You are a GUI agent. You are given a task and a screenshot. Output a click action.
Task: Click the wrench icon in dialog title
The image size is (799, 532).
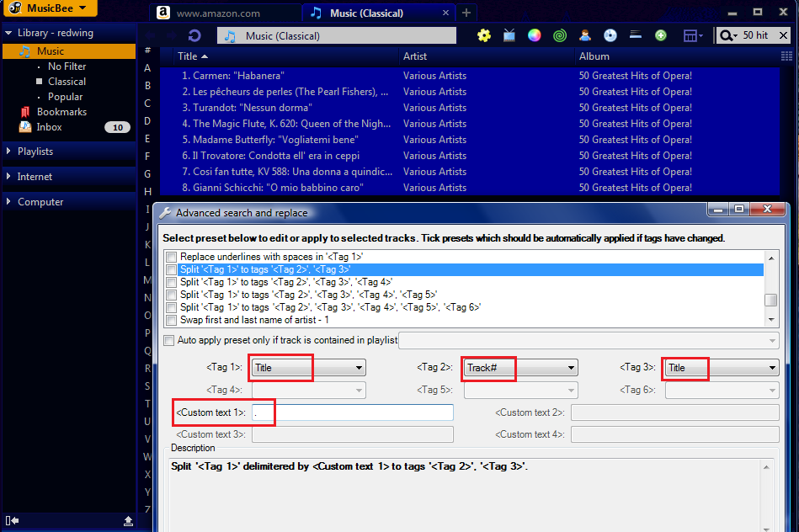tap(165, 213)
